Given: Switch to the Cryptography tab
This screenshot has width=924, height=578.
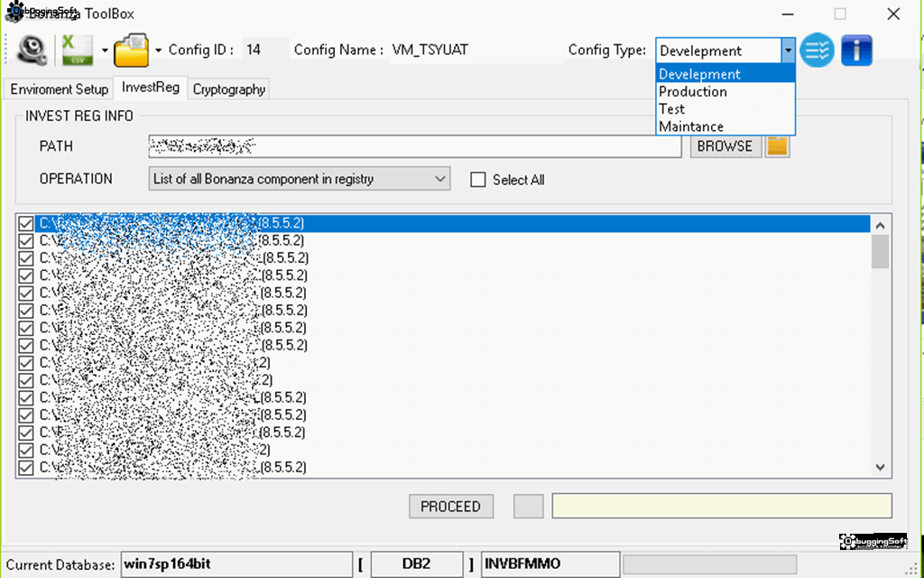Looking at the screenshot, I should pyautogui.click(x=229, y=89).
